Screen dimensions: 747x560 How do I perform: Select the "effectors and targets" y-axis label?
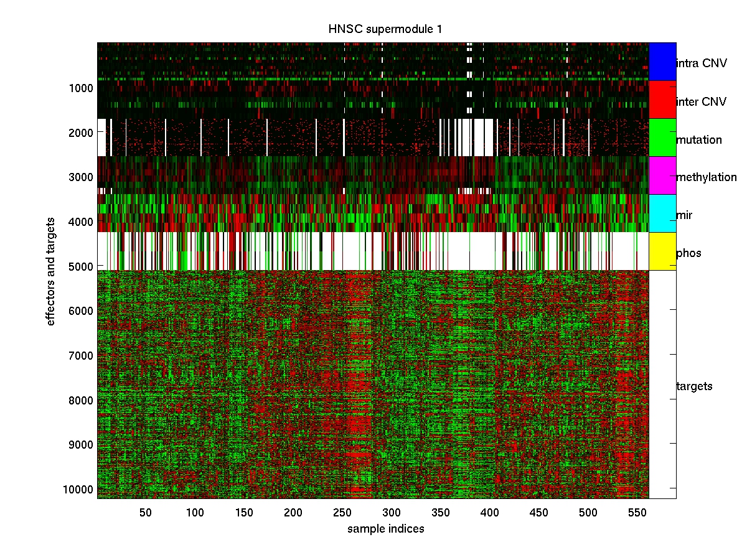[x=51, y=271]
